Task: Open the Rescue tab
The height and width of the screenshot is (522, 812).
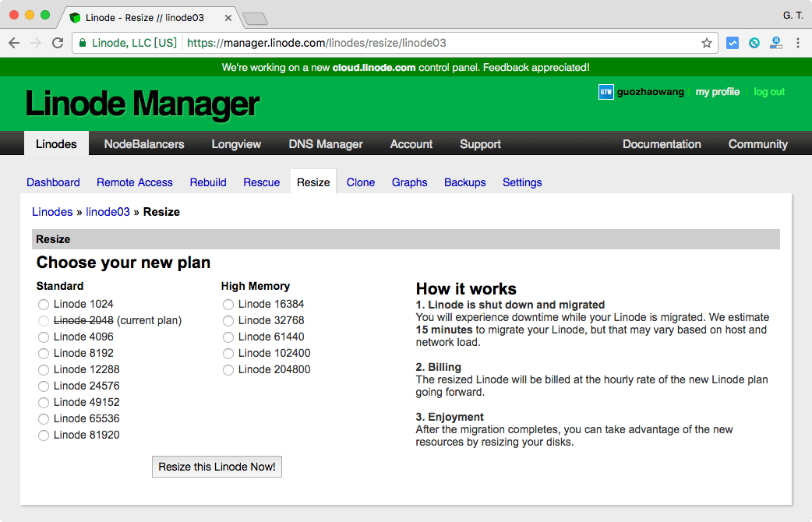Action: [261, 182]
